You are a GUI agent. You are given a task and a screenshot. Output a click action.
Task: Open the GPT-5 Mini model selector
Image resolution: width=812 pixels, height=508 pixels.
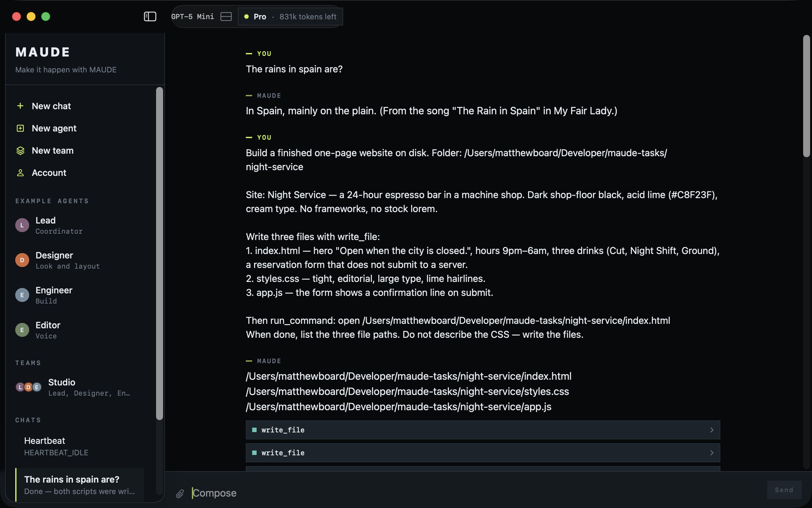(192, 17)
